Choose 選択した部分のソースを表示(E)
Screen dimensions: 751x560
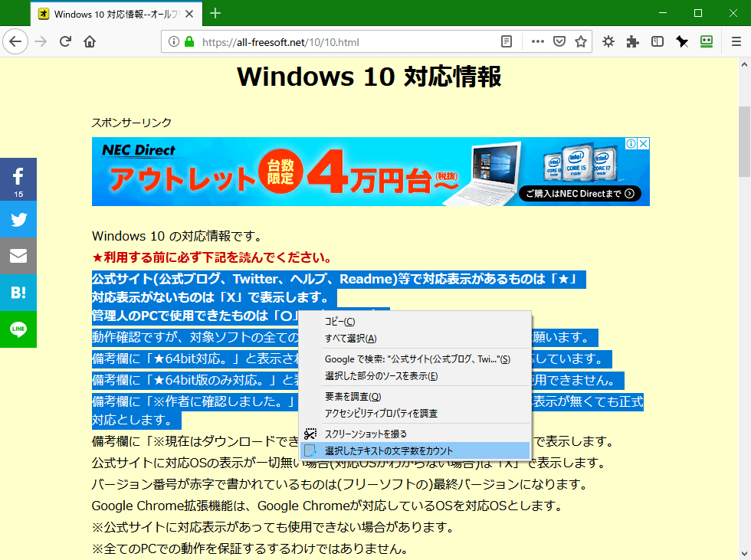(x=415, y=375)
